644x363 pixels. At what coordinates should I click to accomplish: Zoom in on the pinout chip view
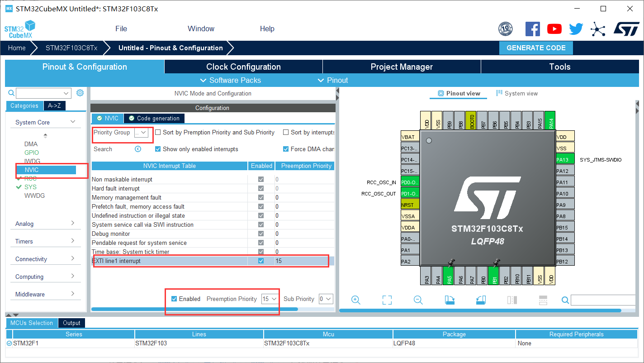pyautogui.click(x=355, y=300)
